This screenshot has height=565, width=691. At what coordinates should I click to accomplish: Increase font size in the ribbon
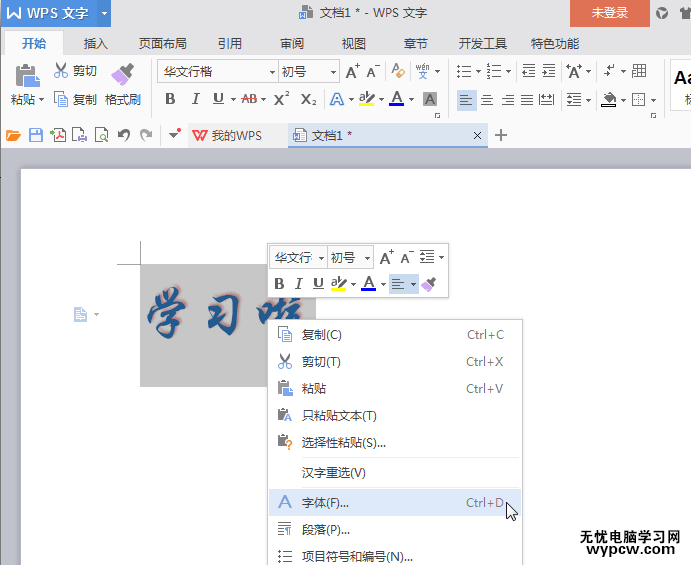point(352,71)
